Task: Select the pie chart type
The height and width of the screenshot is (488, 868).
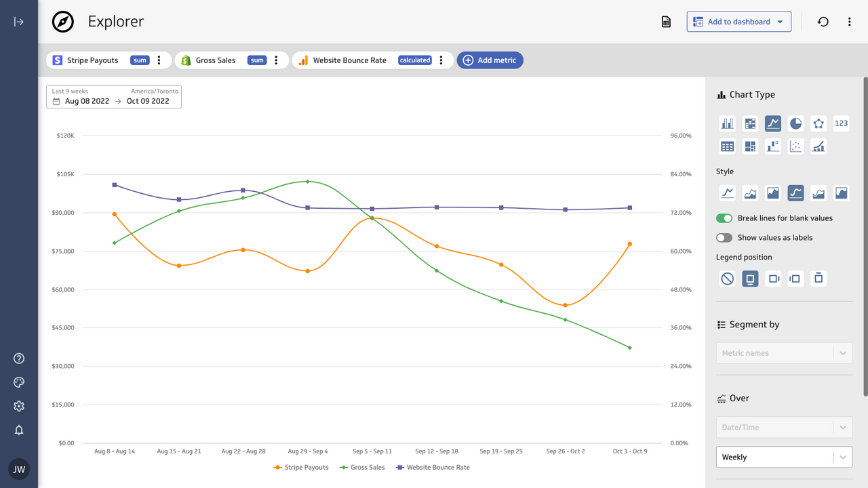Action: (x=796, y=123)
